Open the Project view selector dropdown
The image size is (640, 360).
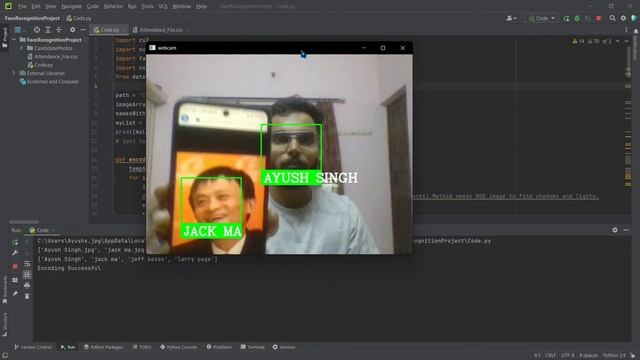point(19,30)
